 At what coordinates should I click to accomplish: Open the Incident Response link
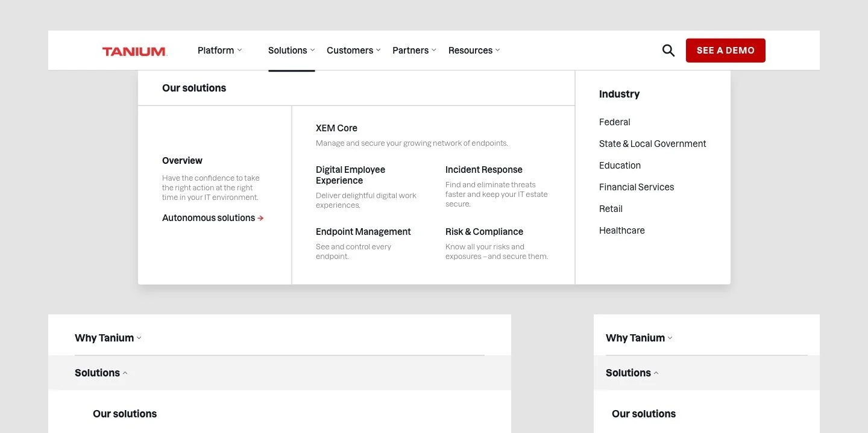point(484,170)
